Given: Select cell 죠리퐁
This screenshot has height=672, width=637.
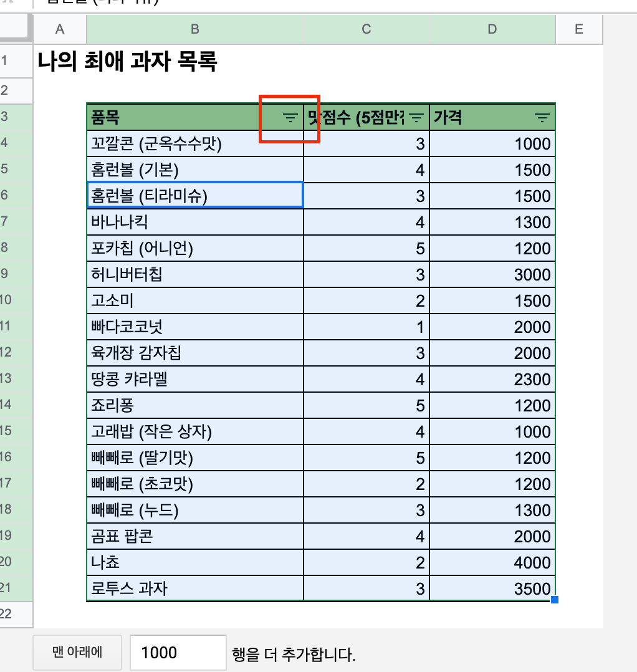Looking at the screenshot, I should coord(195,405).
